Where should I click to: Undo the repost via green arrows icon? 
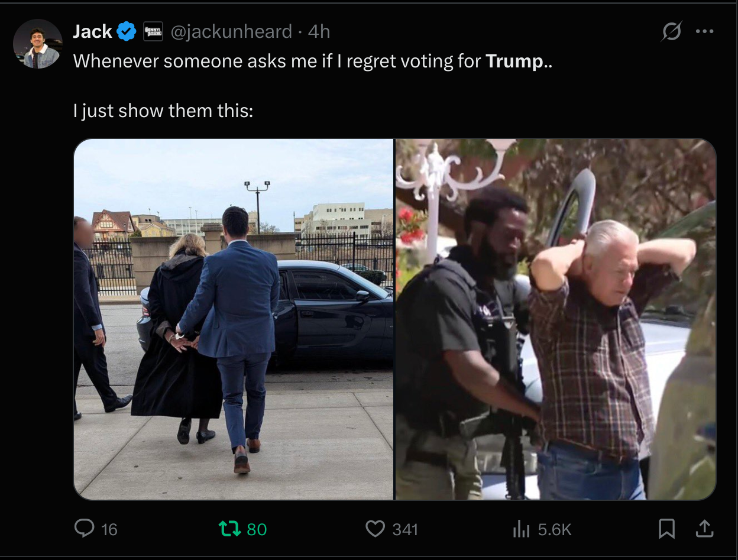(229, 528)
